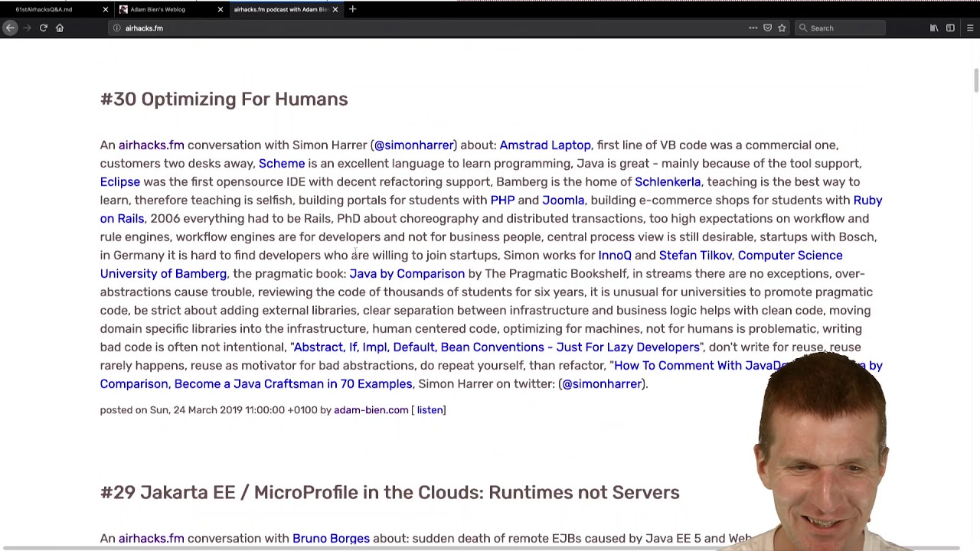The height and width of the screenshot is (551, 980).
Task: Open a new tab with plus
Action: pos(352,9)
